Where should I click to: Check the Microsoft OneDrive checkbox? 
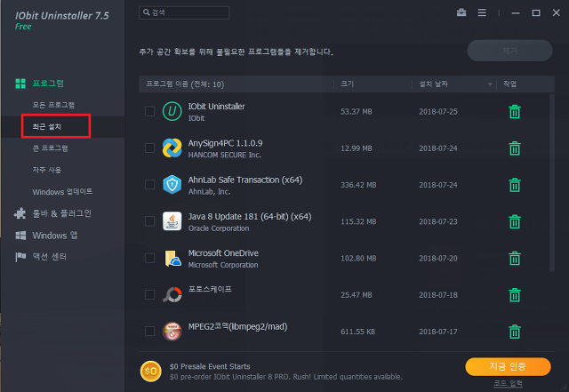pyautogui.click(x=149, y=258)
